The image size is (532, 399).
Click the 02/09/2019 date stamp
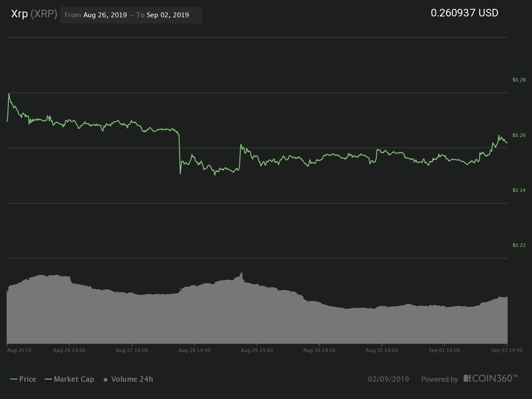pyautogui.click(x=388, y=379)
